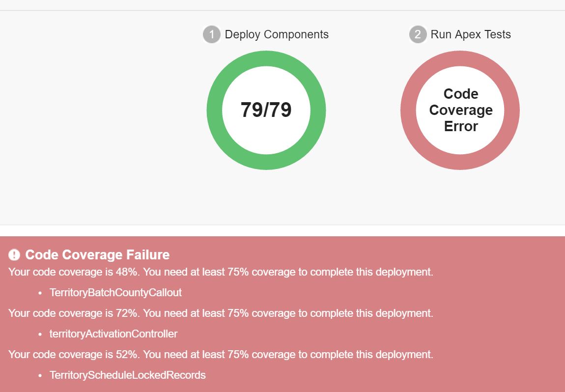This screenshot has height=392, width=565.
Task: Click the Code Coverage Error status text
Action: pos(460,110)
